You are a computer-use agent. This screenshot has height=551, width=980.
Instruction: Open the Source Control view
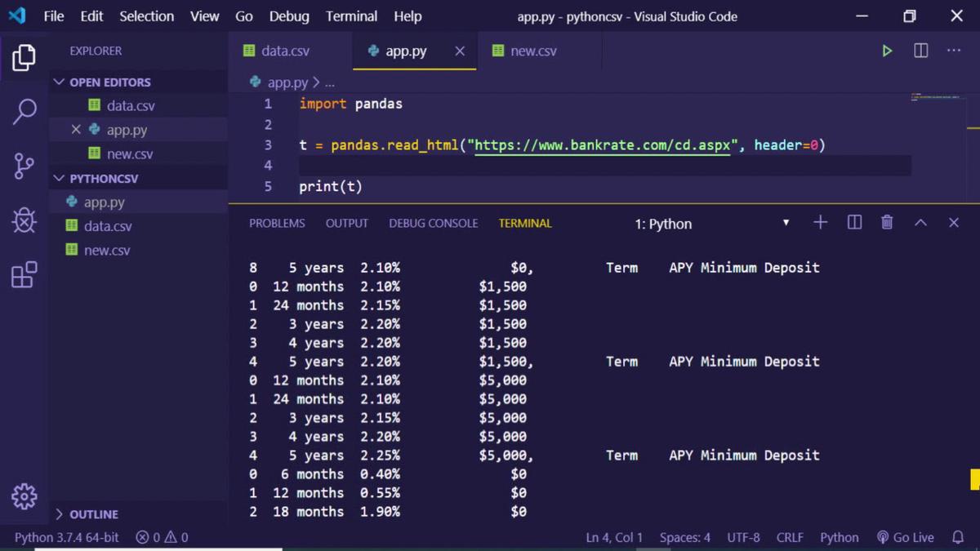(x=24, y=166)
